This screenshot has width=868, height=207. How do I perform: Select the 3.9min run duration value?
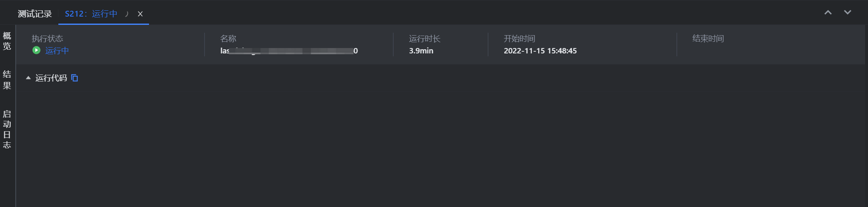click(421, 51)
